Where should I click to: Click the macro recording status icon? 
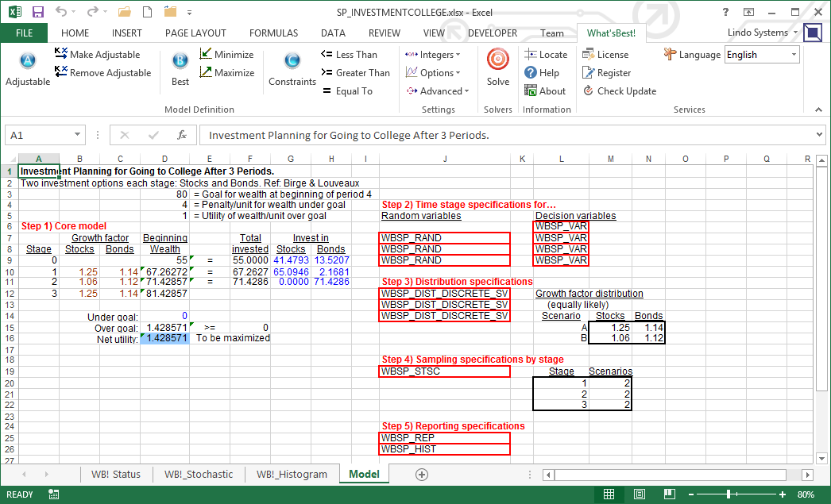(53, 494)
